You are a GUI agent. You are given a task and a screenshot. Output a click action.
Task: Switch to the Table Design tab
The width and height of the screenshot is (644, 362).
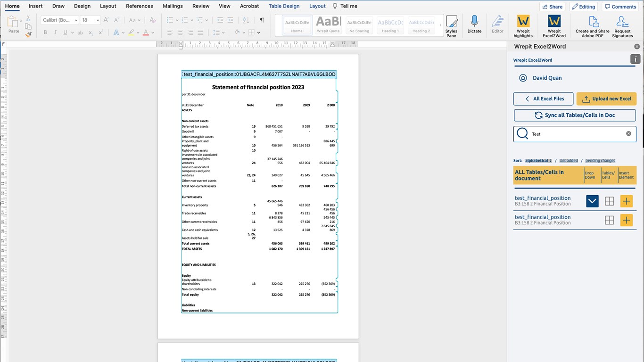(284, 6)
